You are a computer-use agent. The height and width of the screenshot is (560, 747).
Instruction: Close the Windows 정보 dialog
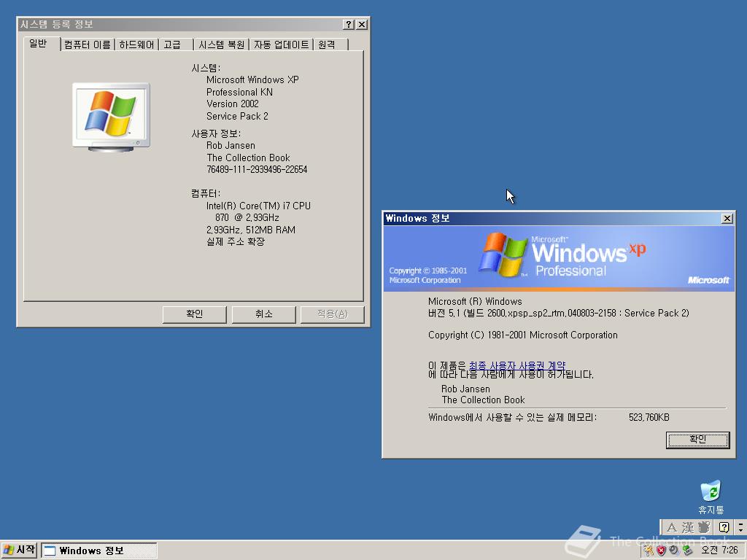(727, 219)
